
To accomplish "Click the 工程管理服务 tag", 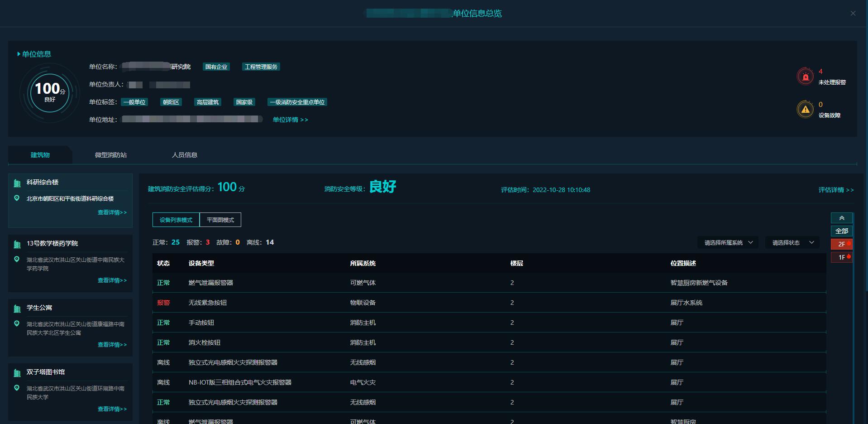I will click(261, 67).
